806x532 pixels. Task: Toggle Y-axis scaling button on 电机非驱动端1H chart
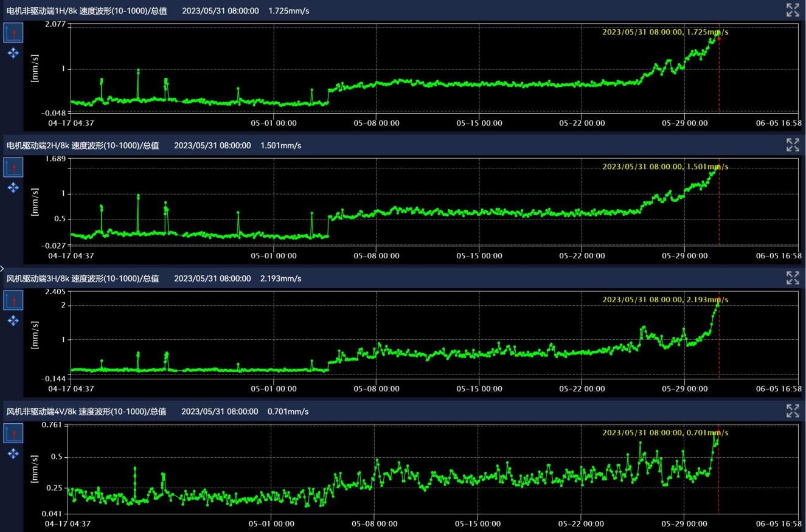click(13, 33)
